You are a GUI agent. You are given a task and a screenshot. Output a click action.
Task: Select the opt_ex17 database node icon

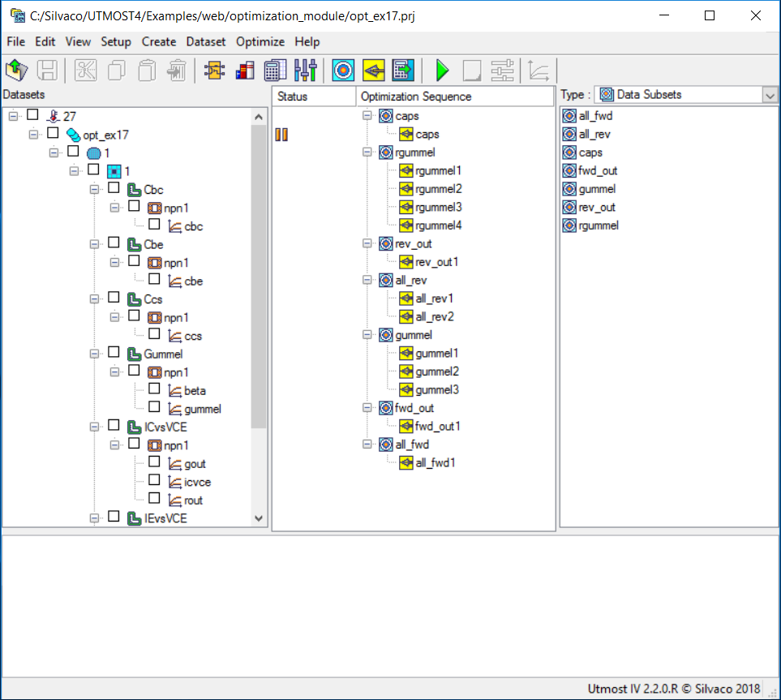[x=73, y=135]
